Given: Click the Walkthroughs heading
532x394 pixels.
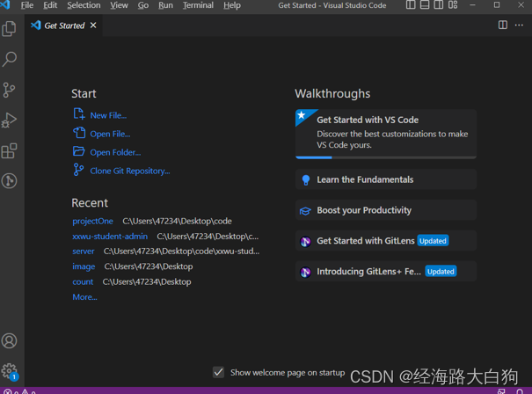Looking at the screenshot, I should click(332, 94).
